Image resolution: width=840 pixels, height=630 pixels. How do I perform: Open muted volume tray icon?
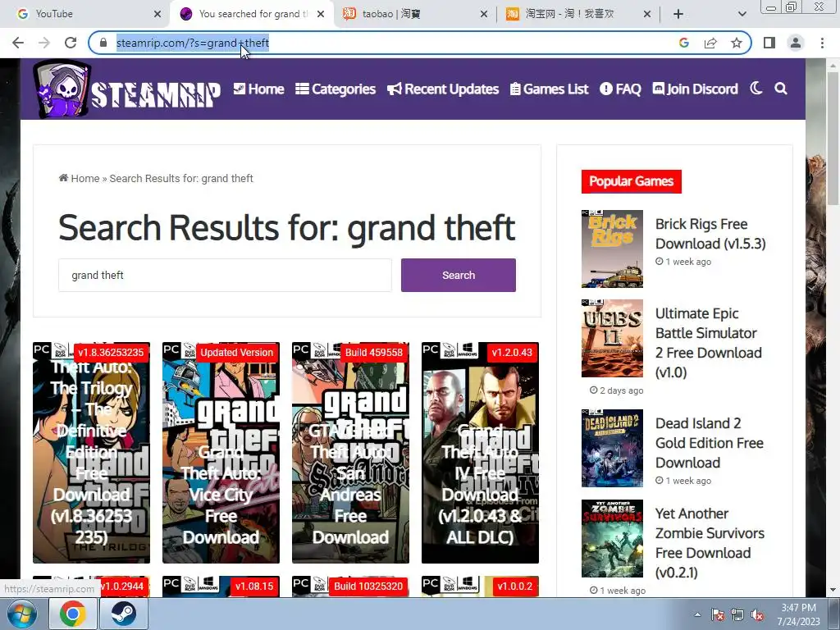tap(757, 614)
